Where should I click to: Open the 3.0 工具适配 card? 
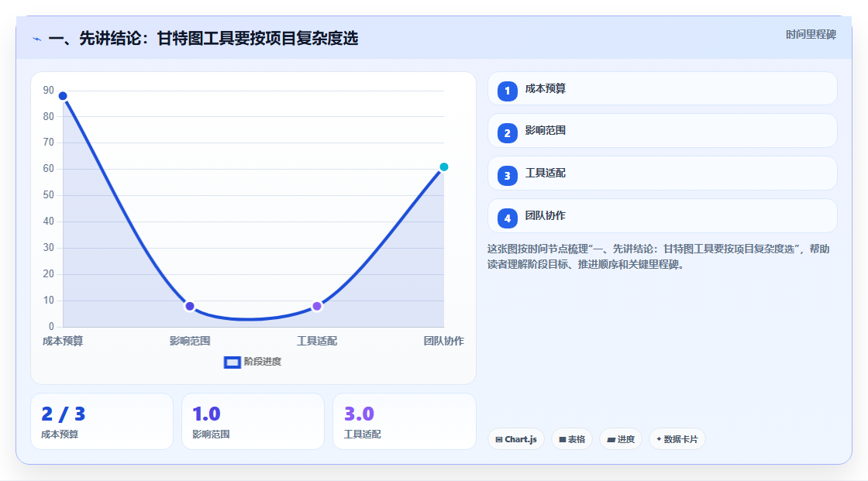pos(404,422)
